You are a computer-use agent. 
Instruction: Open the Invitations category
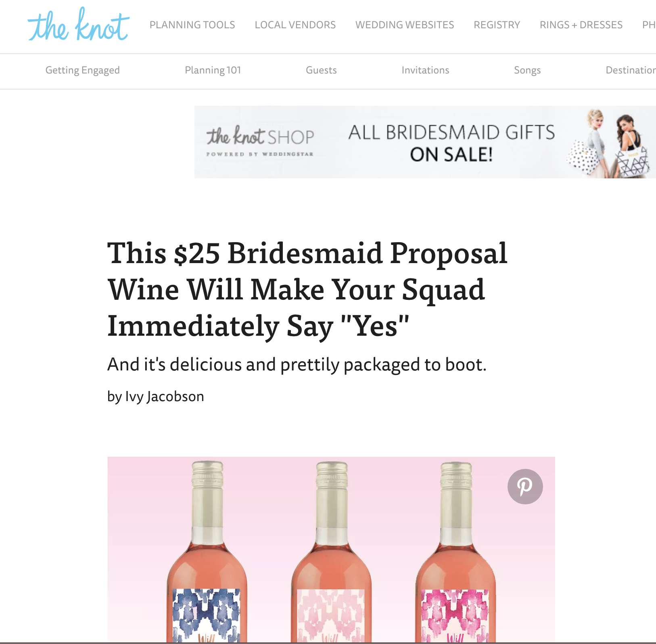pyautogui.click(x=425, y=70)
